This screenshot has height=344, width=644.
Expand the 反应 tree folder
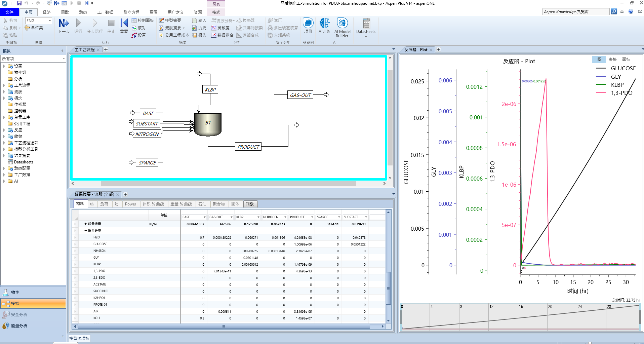(x=4, y=130)
